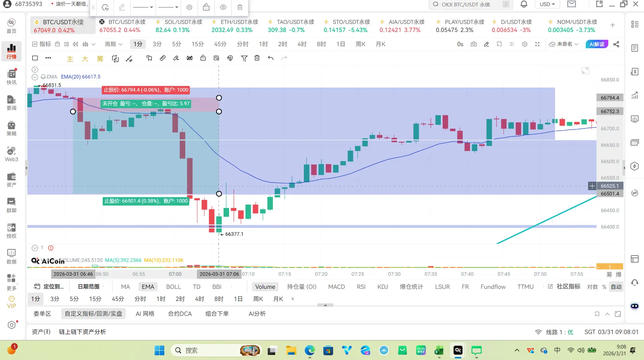This screenshot has width=644, height=360.
Task: Open the Web3 sidebar icon
Action: coord(11,154)
